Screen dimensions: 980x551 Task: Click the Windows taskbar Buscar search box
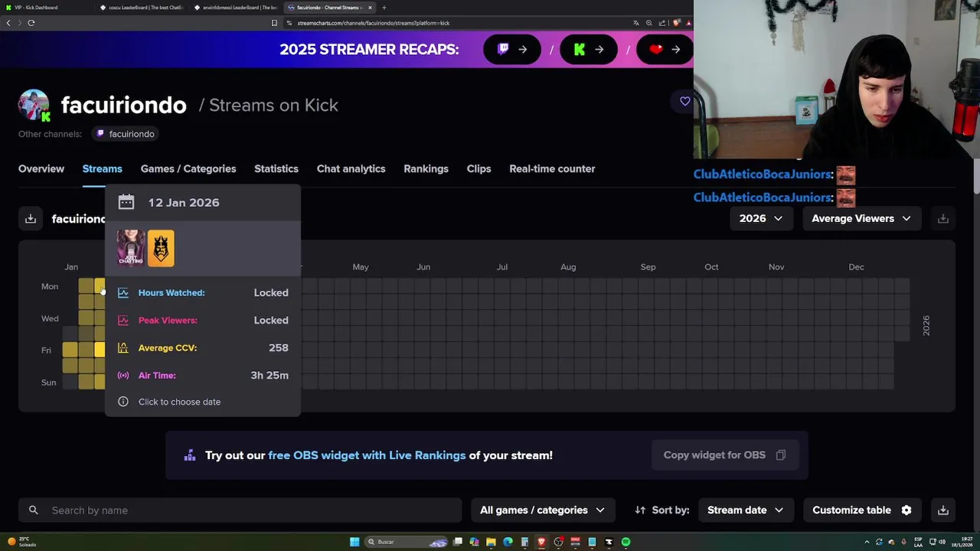point(407,542)
